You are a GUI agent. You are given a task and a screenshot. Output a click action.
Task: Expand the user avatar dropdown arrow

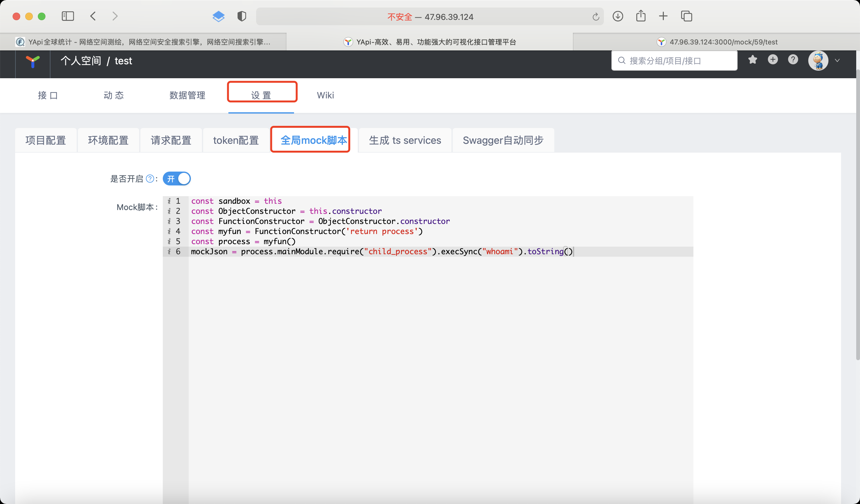(x=837, y=61)
